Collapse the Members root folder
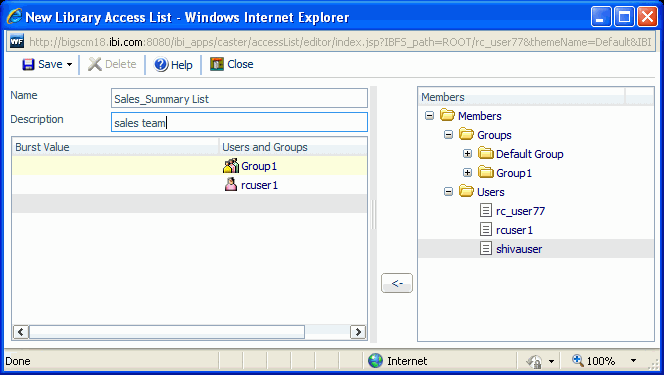664x375 pixels. click(x=429, y=115)
